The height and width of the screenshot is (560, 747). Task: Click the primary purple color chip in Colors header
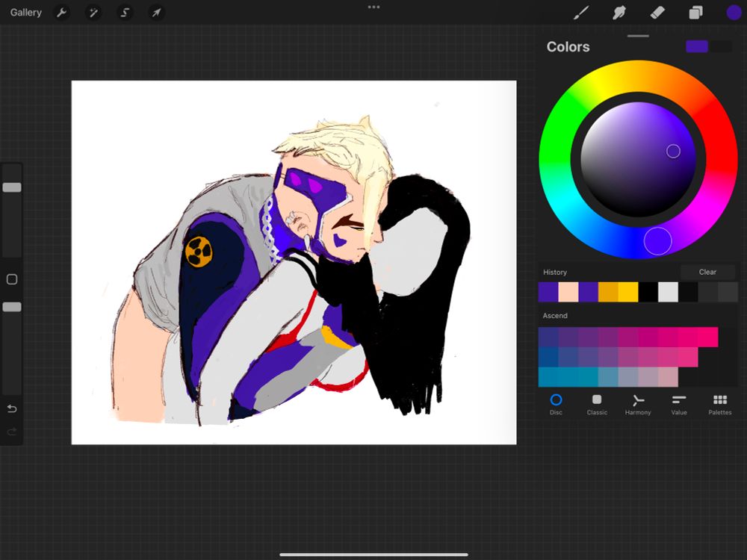(x=697, y=46)
